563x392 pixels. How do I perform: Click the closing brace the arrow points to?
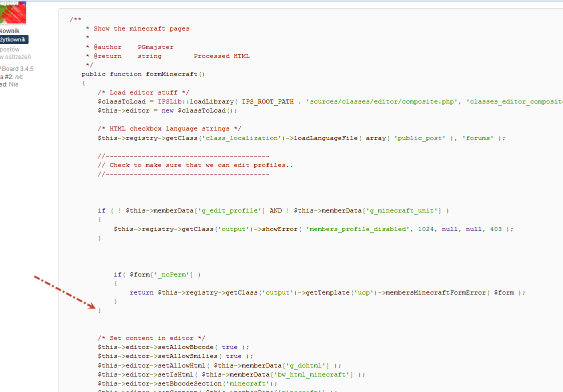pyautogui.click(x=100, y=310)
